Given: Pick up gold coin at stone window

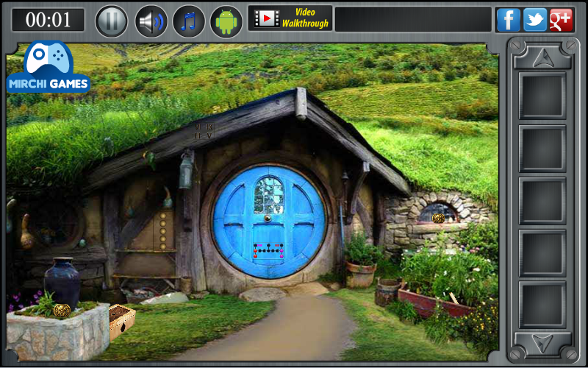Looking at the screenshot, I should [x=438, y=218].
